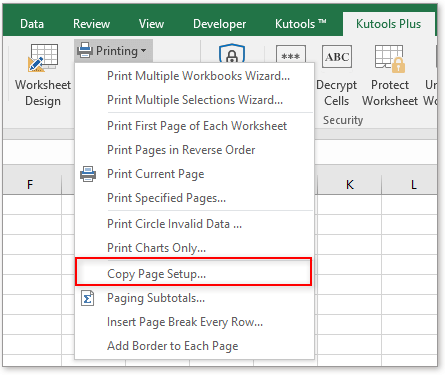Click the shield lock icon in ribbon
This screenshot has width=445, height=375.
click(x=232, y=53)
